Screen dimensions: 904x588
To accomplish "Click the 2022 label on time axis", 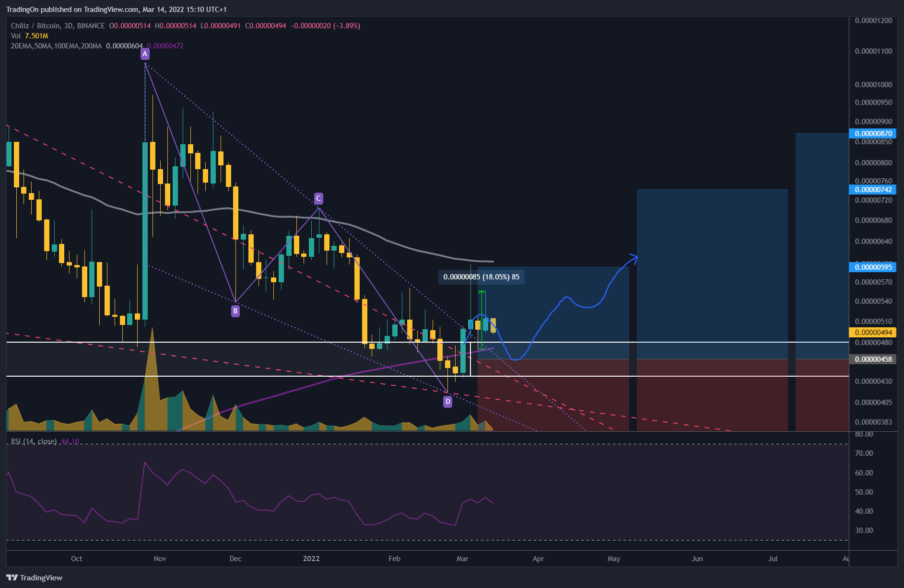I will (311, 559).
